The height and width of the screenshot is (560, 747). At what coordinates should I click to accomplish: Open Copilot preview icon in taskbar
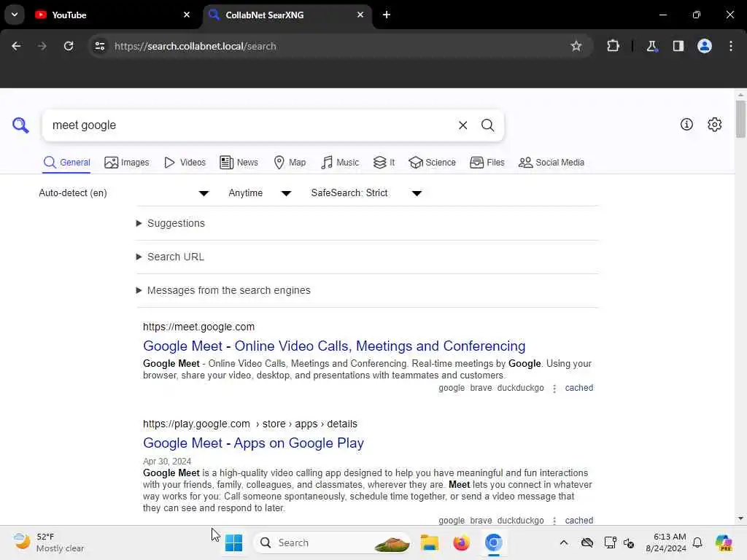coord(723,542)
